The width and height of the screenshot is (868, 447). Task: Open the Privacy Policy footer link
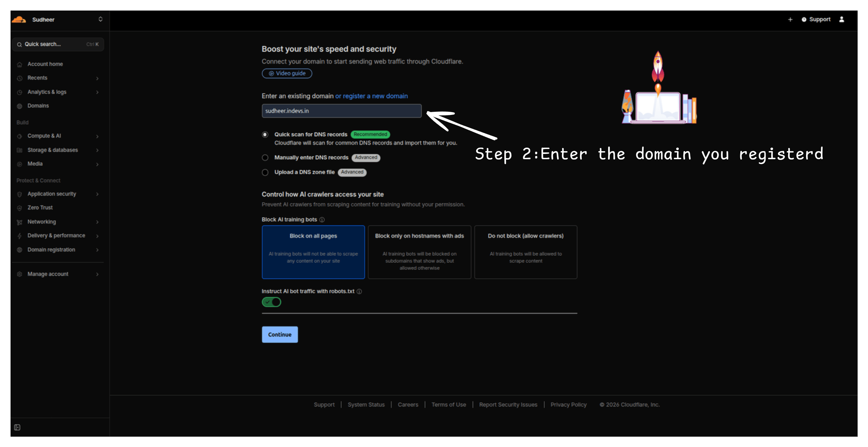point(569,404)
